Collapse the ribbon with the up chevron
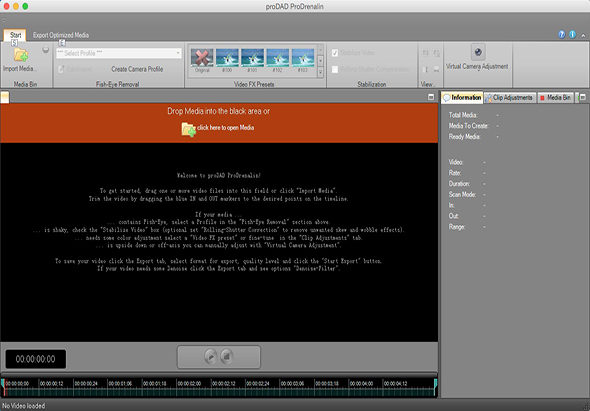The height and width of the screenshot is (411, 590). point(583,35)
